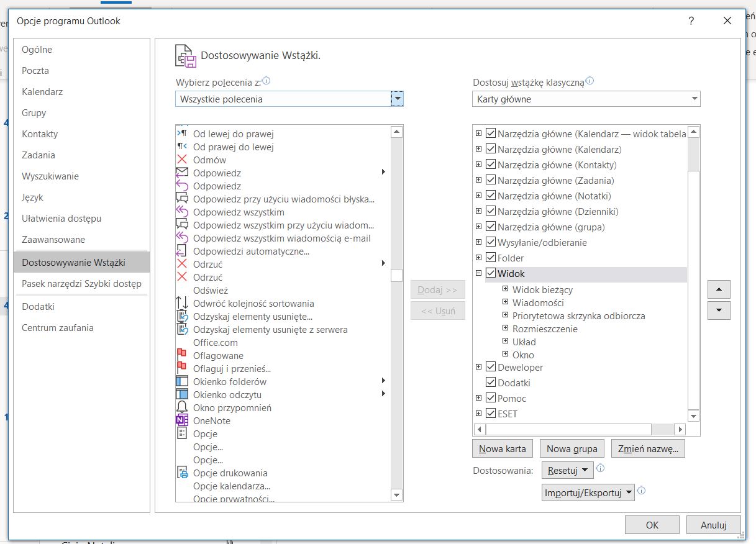756x544 pixels.
Task: Click the commands list vertical scrollbar thumb
Action: [x=396, y=276]
